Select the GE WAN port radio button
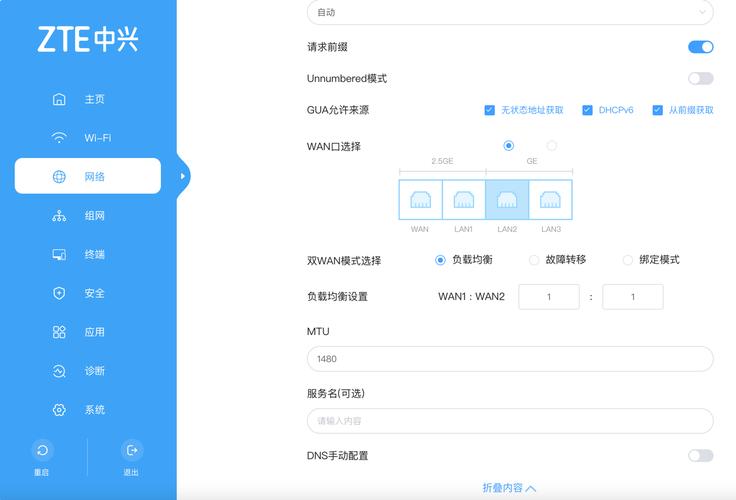This screenshot has width=736, height=500. (x=552, y=146)
